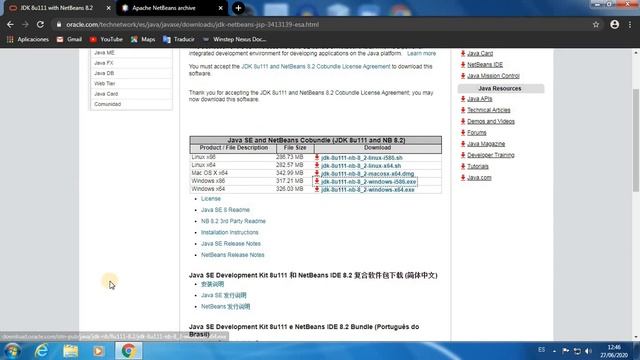Open the Traducir bookmark
This screenshot has height=360, width=640.
179,39
